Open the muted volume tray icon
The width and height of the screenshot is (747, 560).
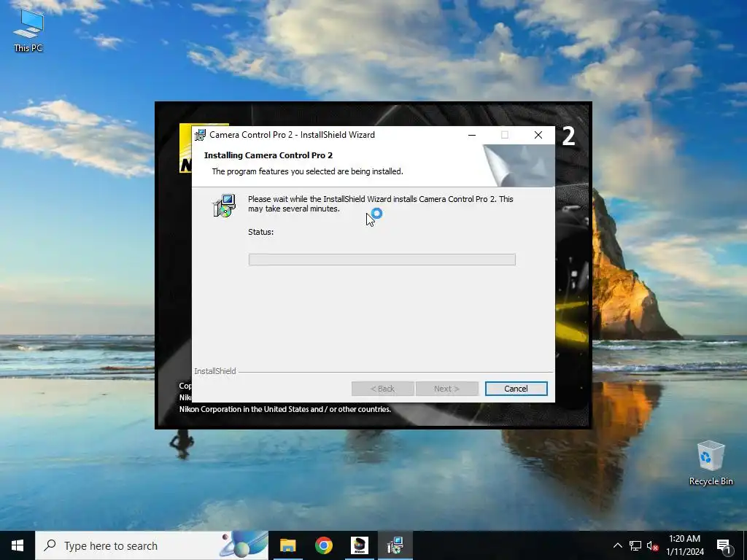click(652, 545)
